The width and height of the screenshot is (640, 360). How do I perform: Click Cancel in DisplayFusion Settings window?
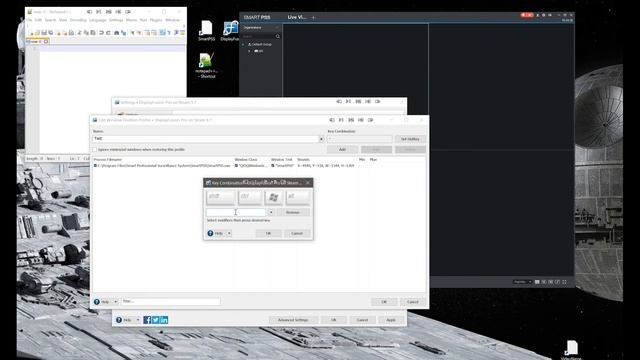click(x=362, y=320)
